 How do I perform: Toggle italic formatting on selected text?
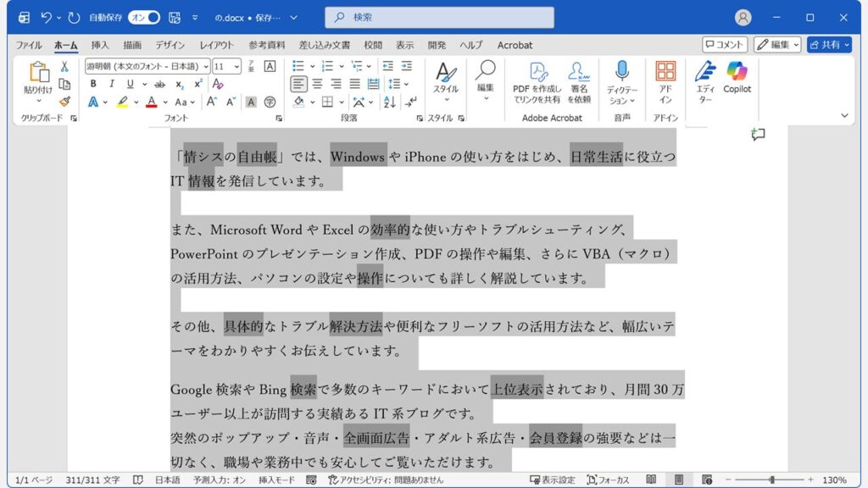pyautogui.click(x=112, y=83)
